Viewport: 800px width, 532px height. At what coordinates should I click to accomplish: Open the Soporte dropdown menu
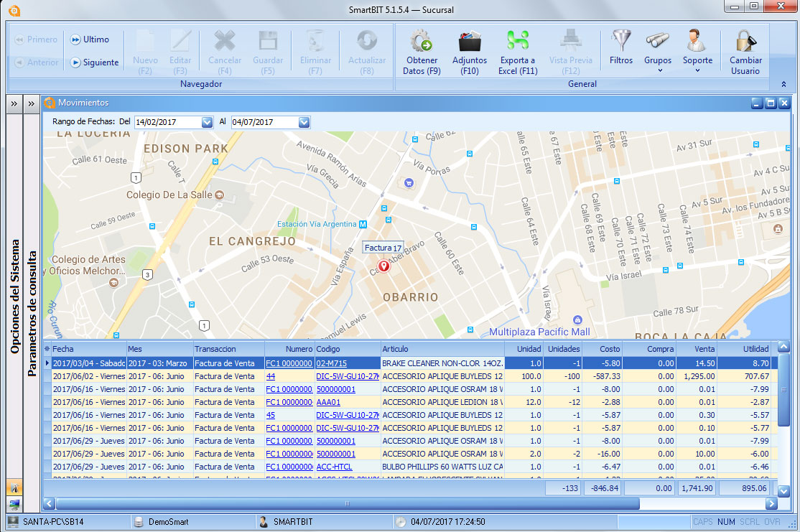click(697, 50)
